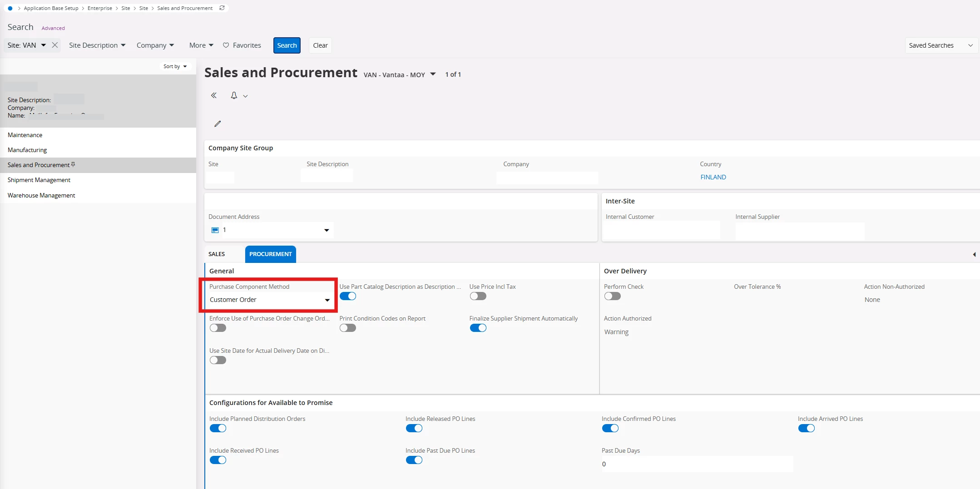Click the collapse arrow at tab row's right
Viewport: 980px width, 489px height.
(x=974, y=254)
